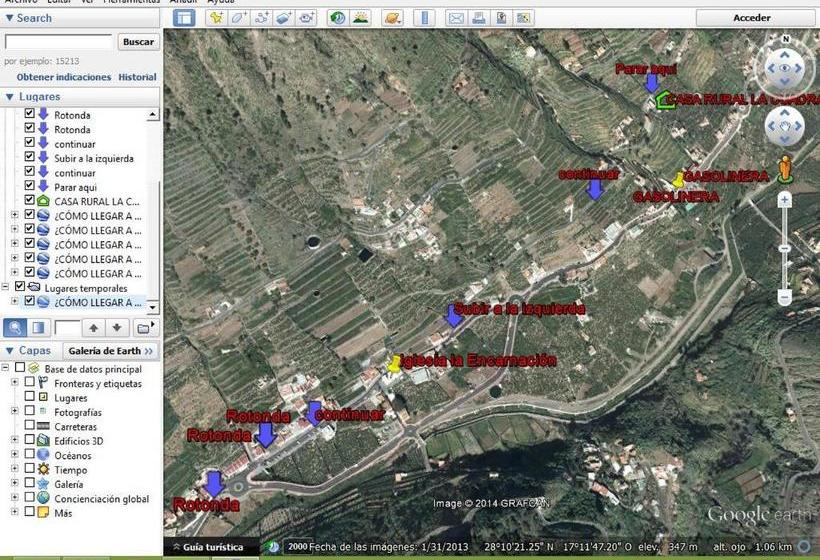Collapse the Capas panel triangle
Image resolution: width=820 pixels, height=560 pixels.
[x=9, y=351]
